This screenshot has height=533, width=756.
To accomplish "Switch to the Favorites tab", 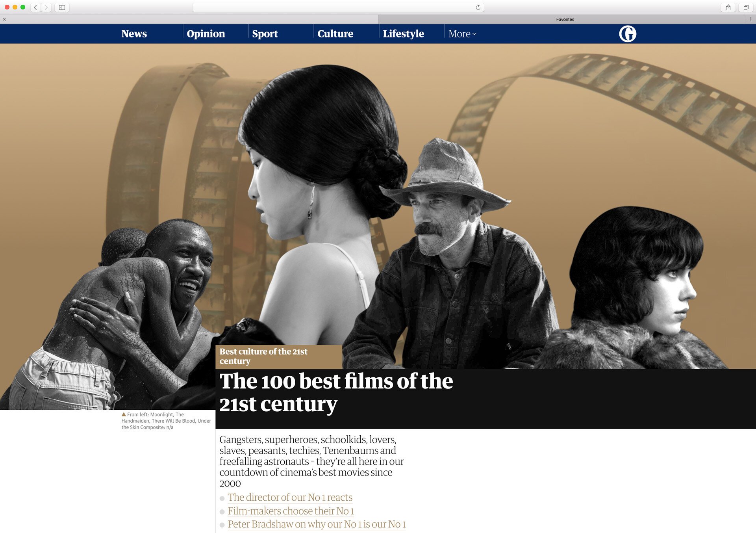I will click(x=565, y=19).
